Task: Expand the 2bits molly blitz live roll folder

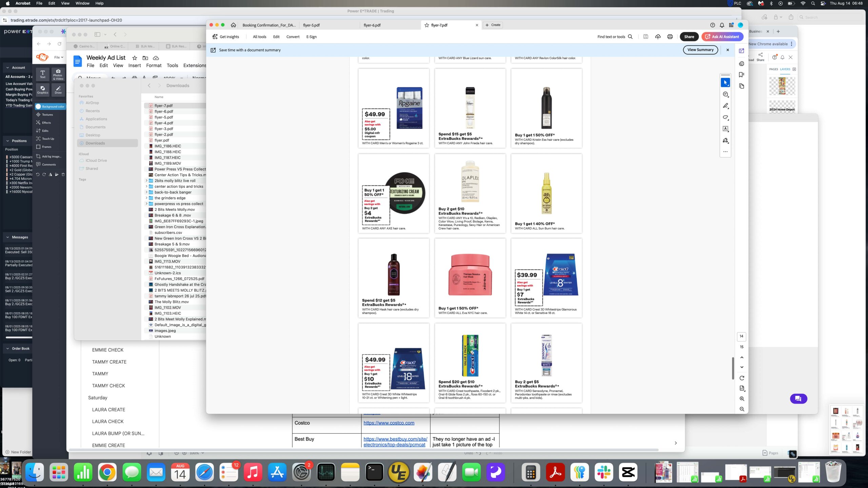Action: pyautogui.click(x=146, y=181)
